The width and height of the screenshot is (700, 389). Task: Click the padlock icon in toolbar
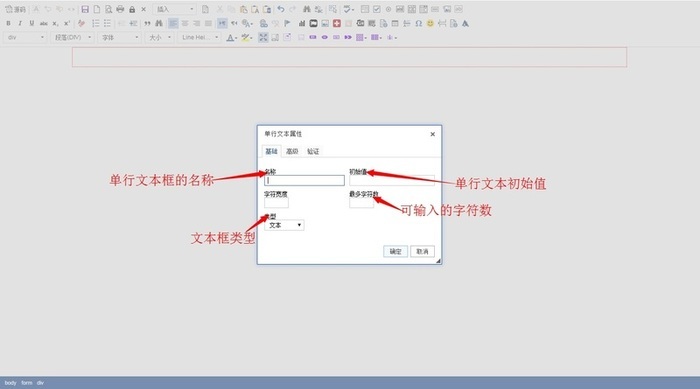[x=132, y=9]
